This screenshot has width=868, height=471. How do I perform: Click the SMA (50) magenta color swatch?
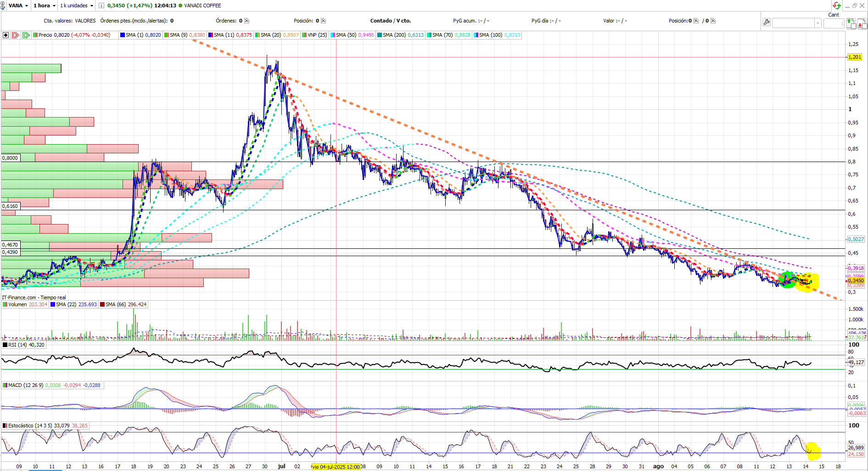pos(333,35)
